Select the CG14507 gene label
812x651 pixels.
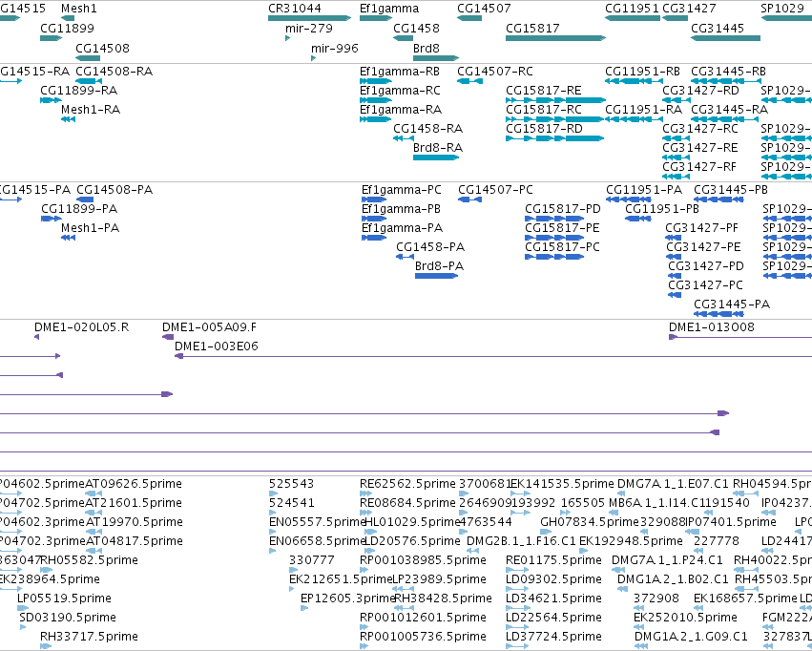484,9
